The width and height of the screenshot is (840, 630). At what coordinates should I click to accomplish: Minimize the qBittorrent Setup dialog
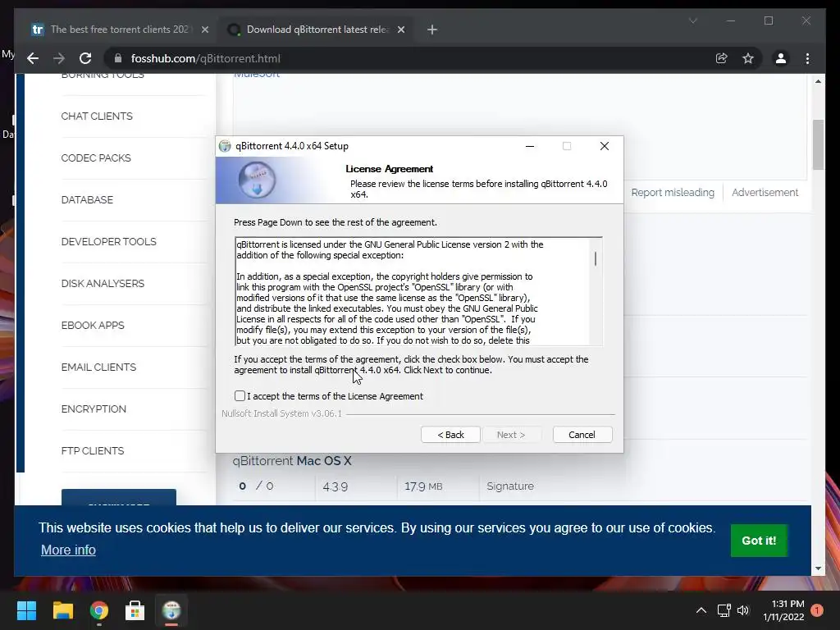tap(530, 146)
